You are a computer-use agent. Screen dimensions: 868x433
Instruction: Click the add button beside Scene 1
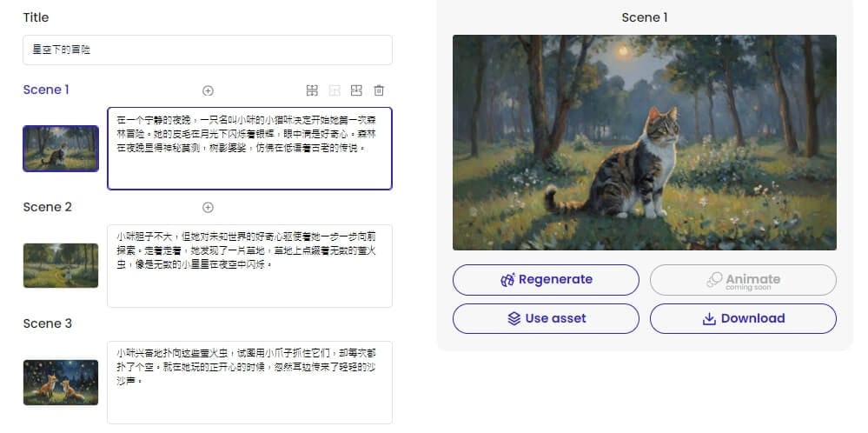208,90
